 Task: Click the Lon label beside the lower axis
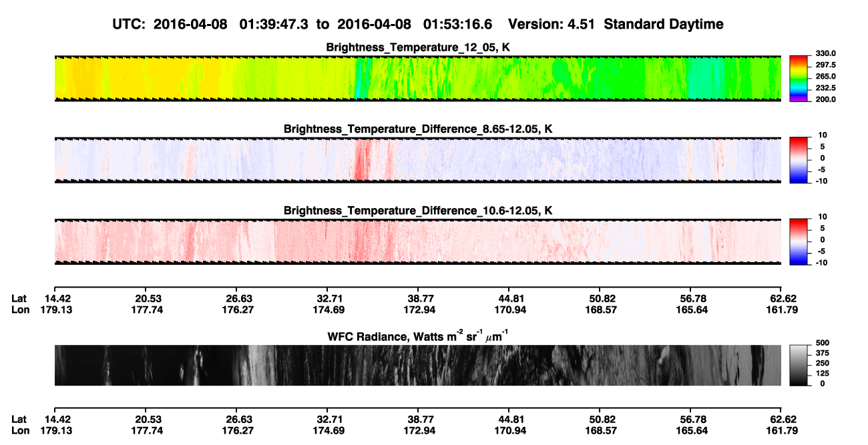coord(20,430)
